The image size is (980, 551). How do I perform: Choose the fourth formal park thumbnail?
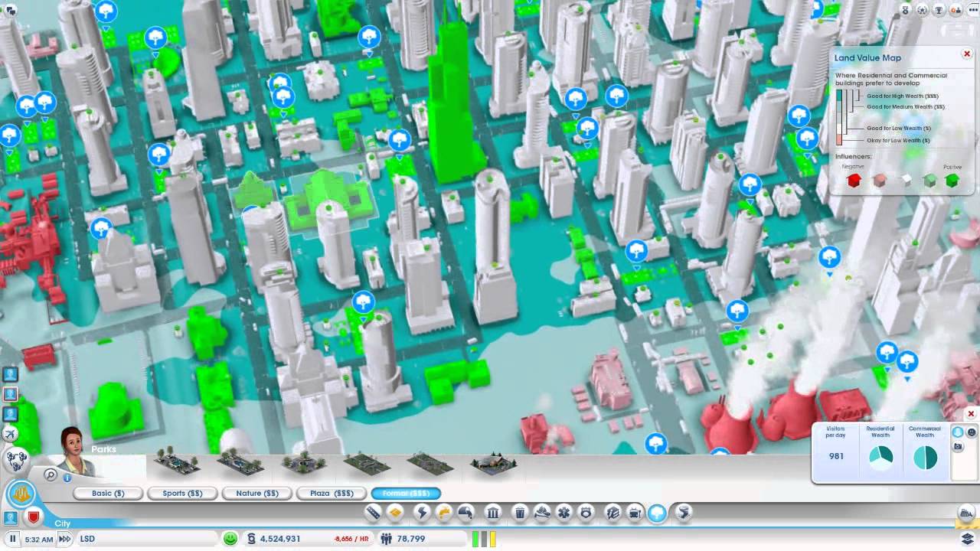point(367,464)
